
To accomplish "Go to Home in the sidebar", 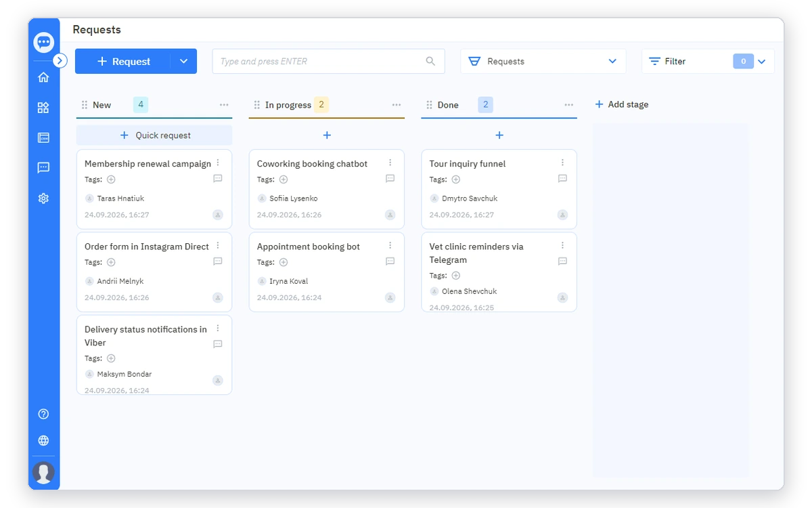I will coord(43,77).
